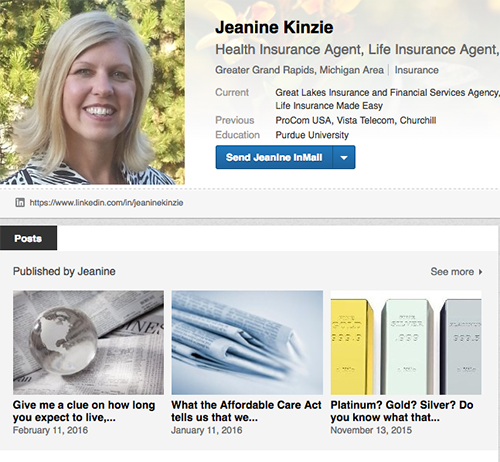Click Life Insurance Made Easy company

[329, 106]
